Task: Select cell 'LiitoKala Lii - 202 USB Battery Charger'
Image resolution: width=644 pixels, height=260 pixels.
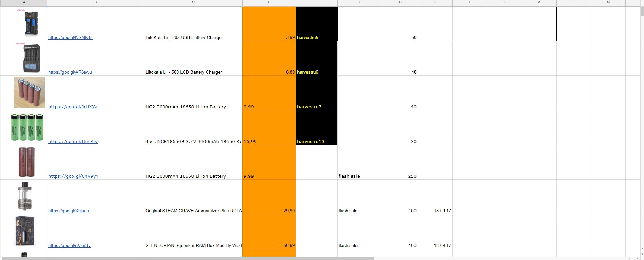Action: 193,24
